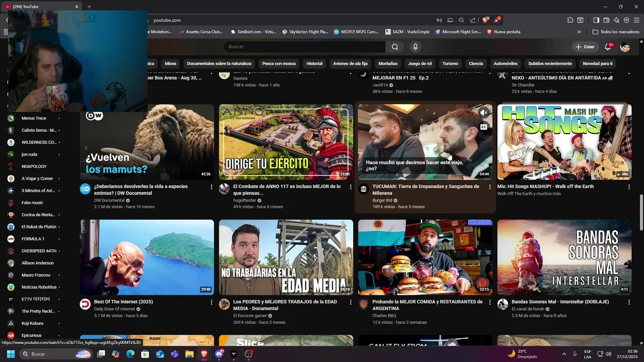Viewport: 644px width, 362px height.
Task: Unmute the TUCUMAN video preview speaker
Action: (484, 113)
